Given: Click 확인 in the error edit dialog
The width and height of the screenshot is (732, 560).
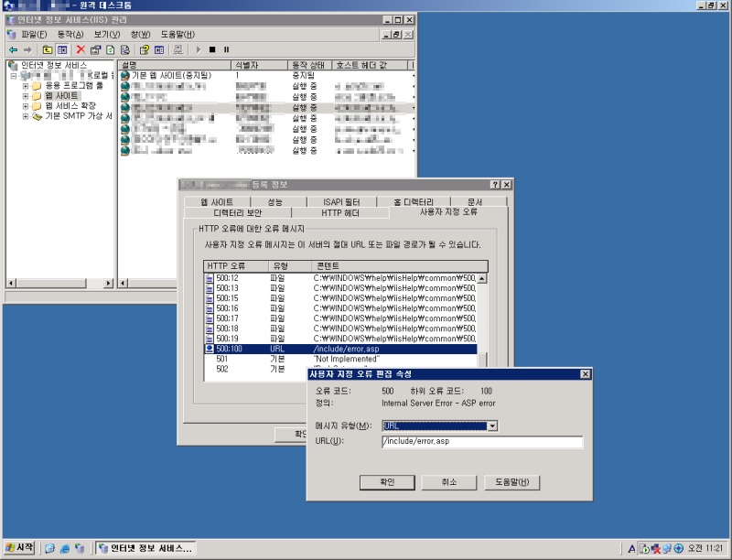Looking at the screenshot, I should 387,482.
